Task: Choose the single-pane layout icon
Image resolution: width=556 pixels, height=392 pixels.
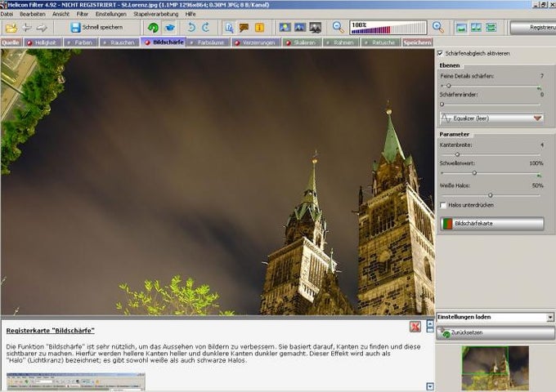Action: [461, 28]
